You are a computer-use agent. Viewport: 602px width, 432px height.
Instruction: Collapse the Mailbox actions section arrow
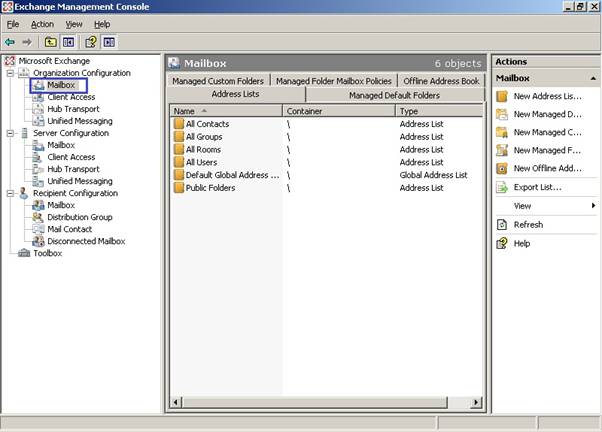[593, 78]
